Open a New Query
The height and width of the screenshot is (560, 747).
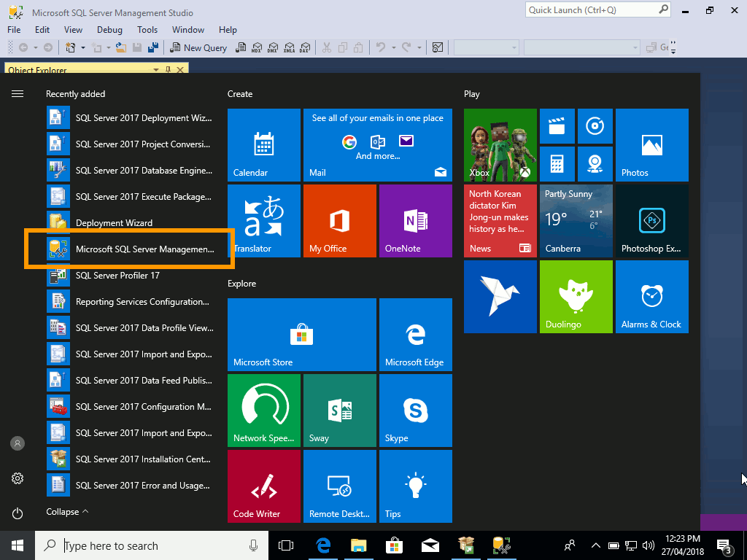click(x=198, y=47)
